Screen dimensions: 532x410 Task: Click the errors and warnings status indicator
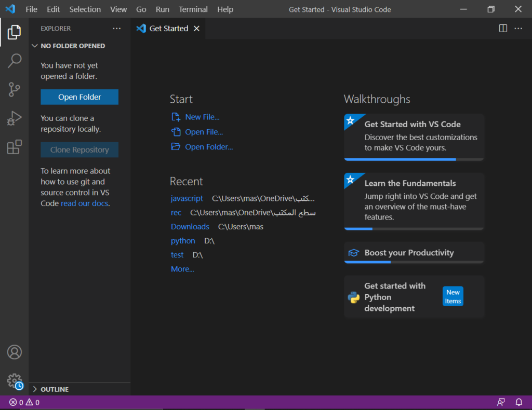pyautogui.click(x=24, y=402)
